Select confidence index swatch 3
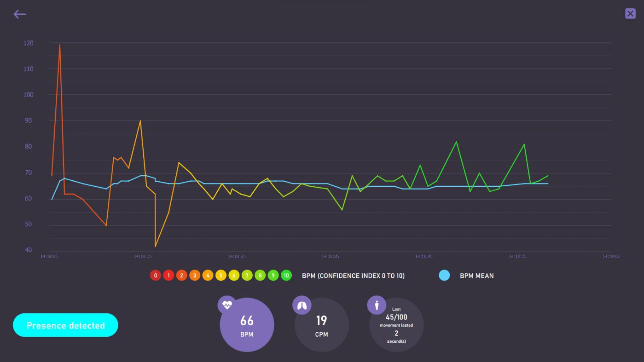 tap(195, 276)
